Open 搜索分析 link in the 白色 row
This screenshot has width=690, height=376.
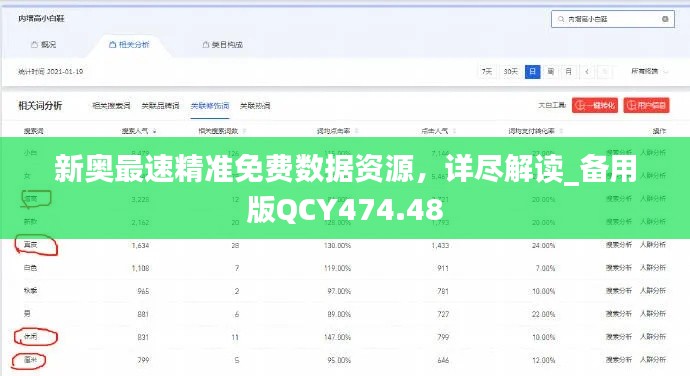619,268
